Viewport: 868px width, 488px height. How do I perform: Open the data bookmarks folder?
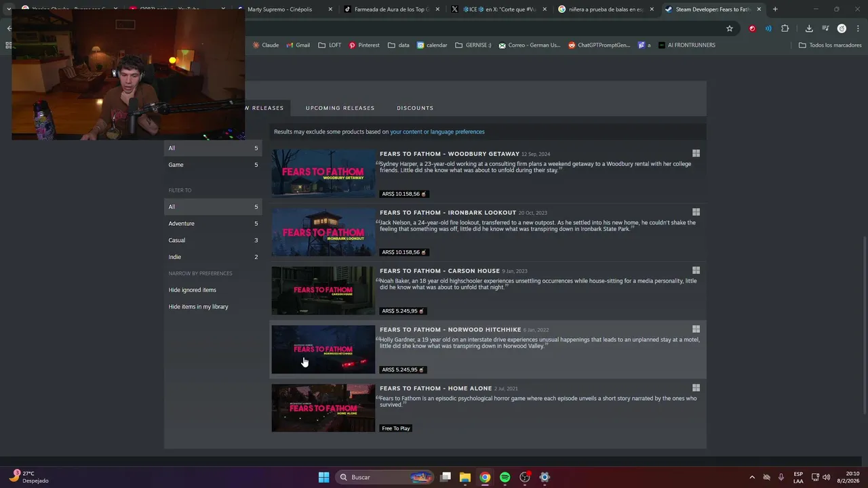[399, 45]
